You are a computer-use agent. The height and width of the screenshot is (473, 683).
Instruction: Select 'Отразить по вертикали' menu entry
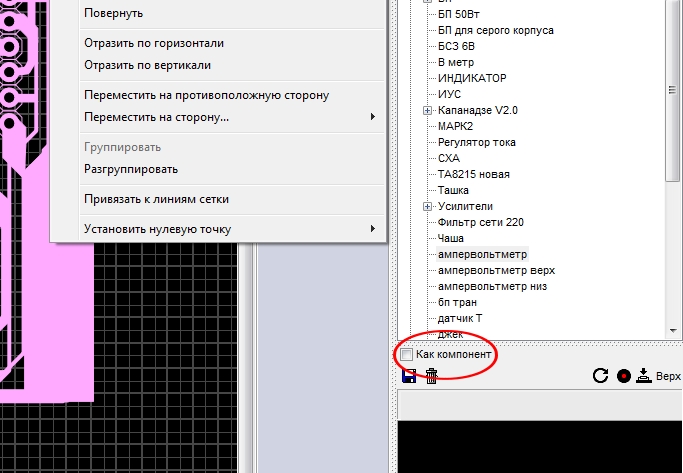point(147,65)
